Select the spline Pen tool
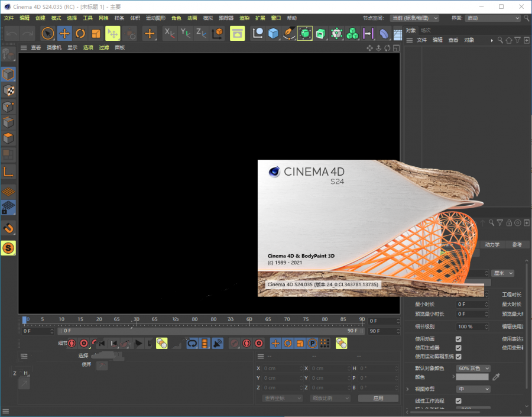The width and height of the screenshot is (532, 417). 288,33
